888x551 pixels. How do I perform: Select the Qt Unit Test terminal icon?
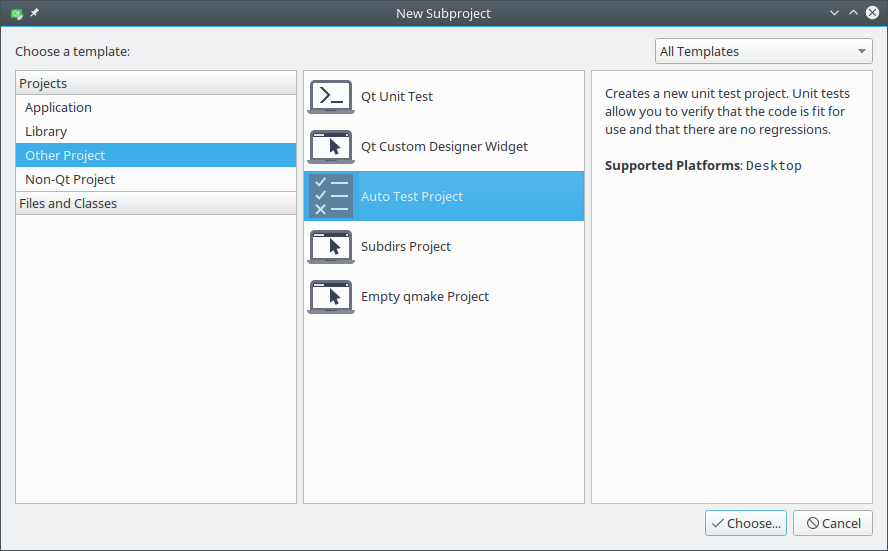(331, 97)
